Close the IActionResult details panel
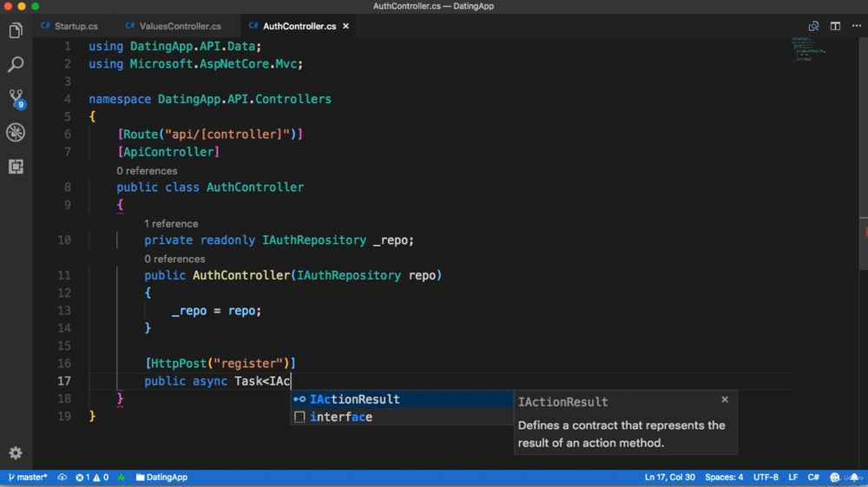 (725, 399)
